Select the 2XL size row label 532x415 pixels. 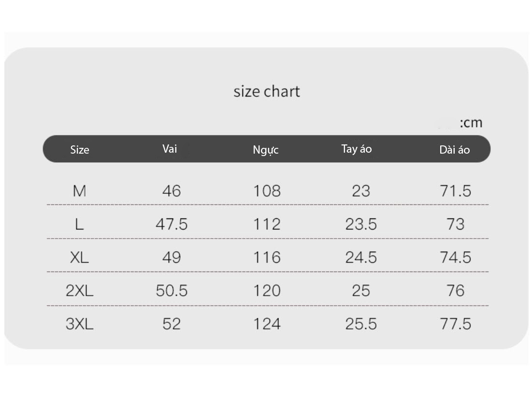coord(79,291)
